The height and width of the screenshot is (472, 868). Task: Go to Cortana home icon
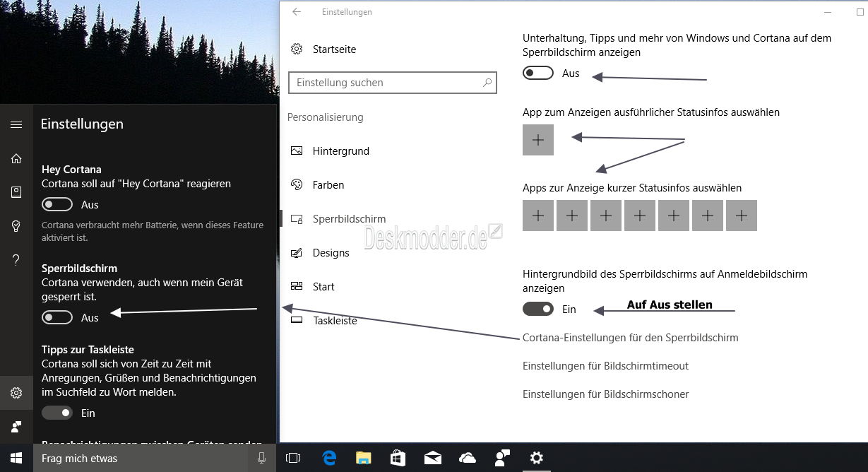[16, 158]
